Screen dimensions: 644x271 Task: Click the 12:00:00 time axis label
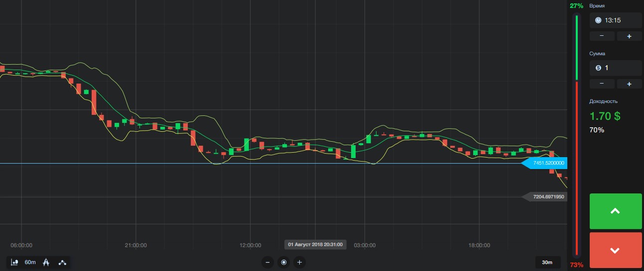point(250,245)
